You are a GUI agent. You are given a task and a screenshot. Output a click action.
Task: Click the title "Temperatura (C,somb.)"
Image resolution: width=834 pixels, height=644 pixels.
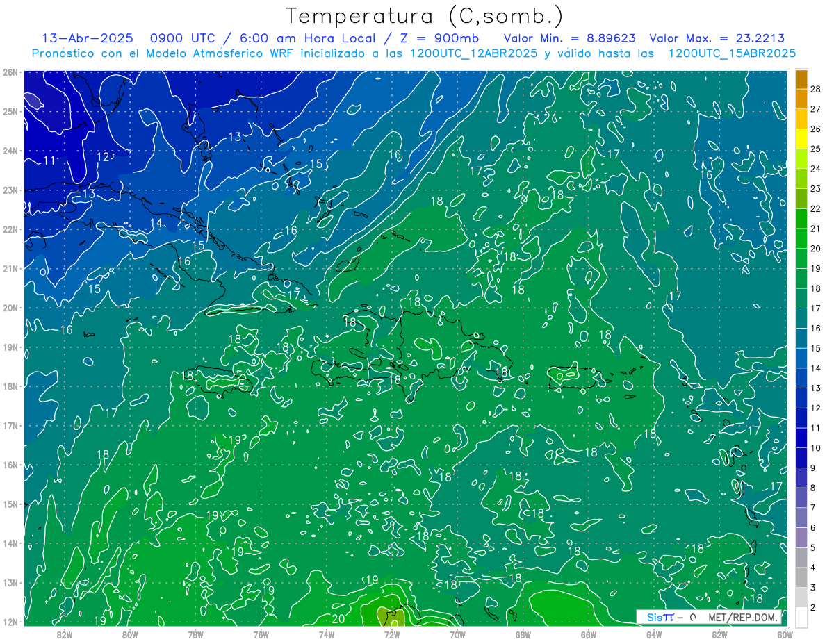point(424,16)
